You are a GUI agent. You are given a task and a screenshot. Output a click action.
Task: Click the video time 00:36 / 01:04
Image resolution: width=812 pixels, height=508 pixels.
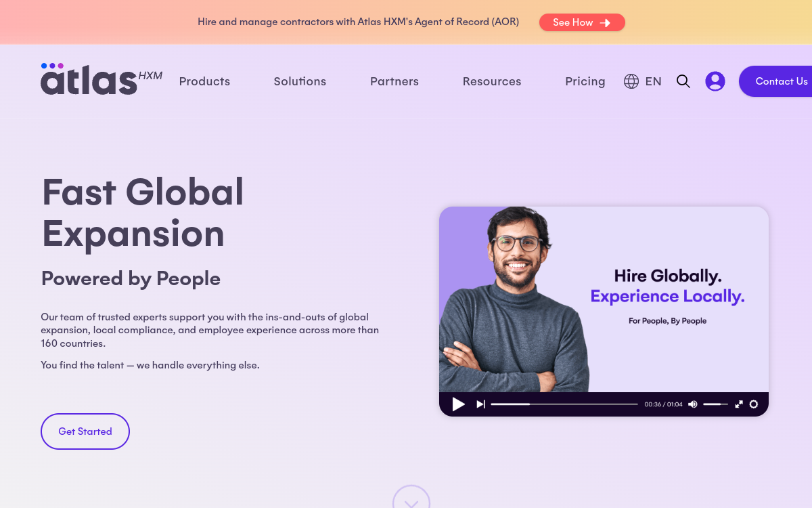coord(663,404)
